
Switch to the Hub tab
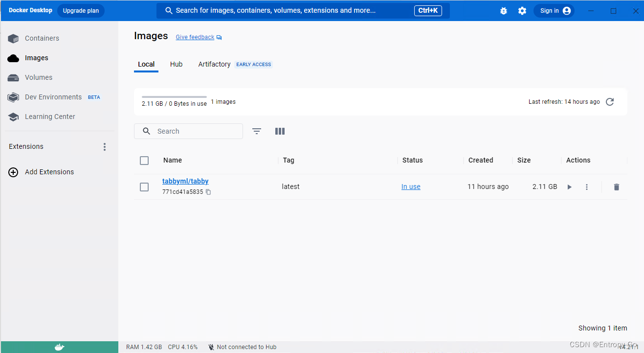176,64
